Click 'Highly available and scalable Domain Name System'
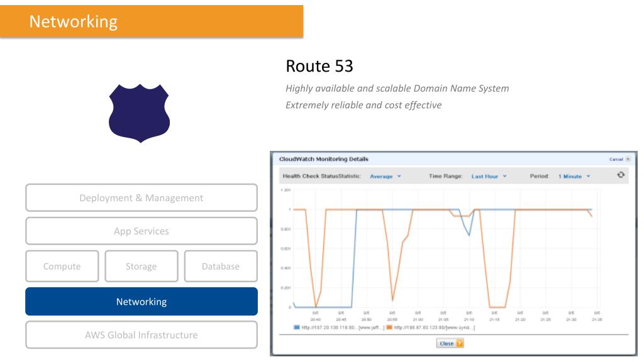The height and width of the screenshot is (362, 644). click(397, 89)
